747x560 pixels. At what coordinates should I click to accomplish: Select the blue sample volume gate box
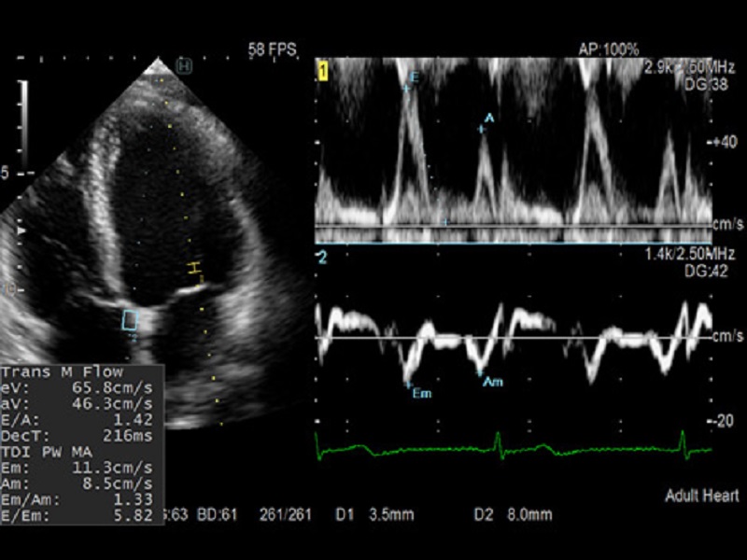pos(131,320)
